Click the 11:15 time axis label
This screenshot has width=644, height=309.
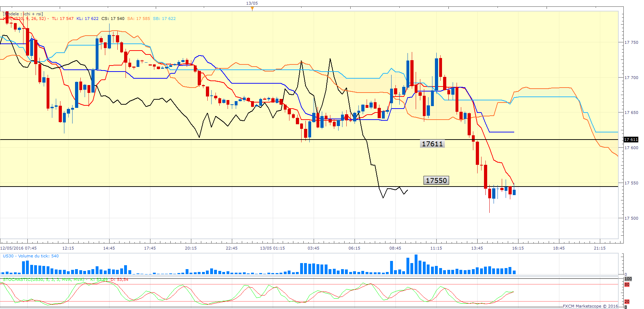click(x=436, y=248)
